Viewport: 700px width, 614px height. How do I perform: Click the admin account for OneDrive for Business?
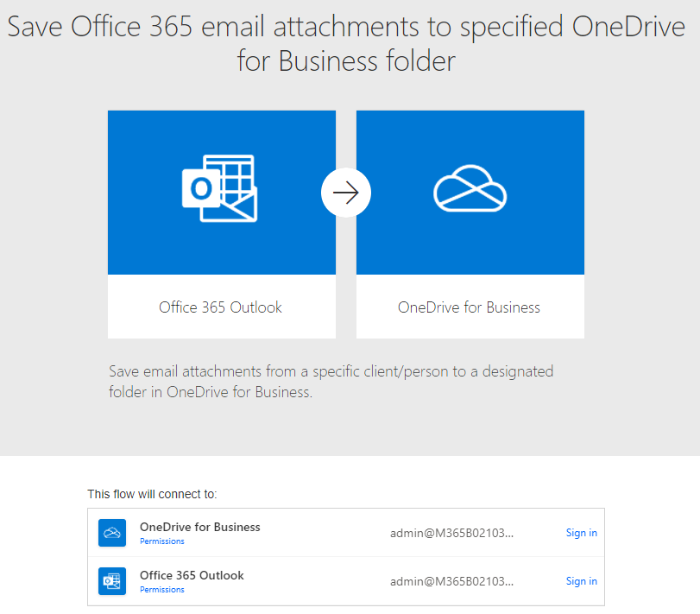451,533
